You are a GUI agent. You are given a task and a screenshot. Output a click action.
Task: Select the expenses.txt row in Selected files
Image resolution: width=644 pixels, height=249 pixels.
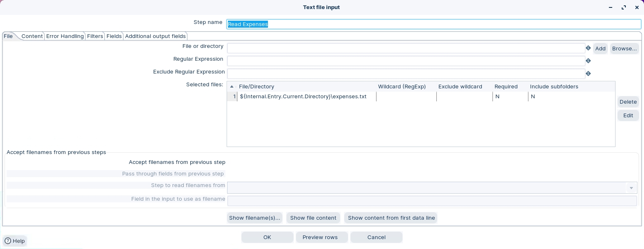tap(303, 97)
